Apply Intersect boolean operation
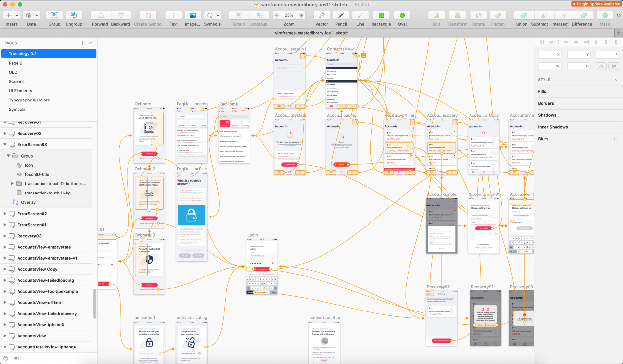The image size is (623, 364). 564,15
